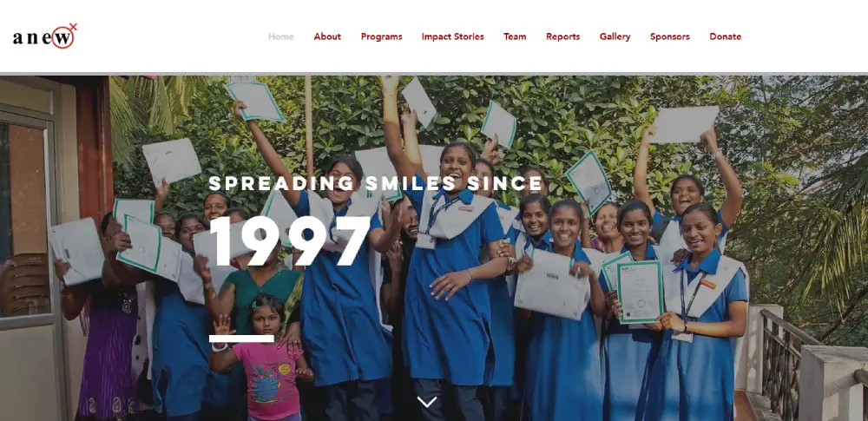This screenshot has width=868, height=421.
Task: Click the Donate link
Action: click(725, 36)
